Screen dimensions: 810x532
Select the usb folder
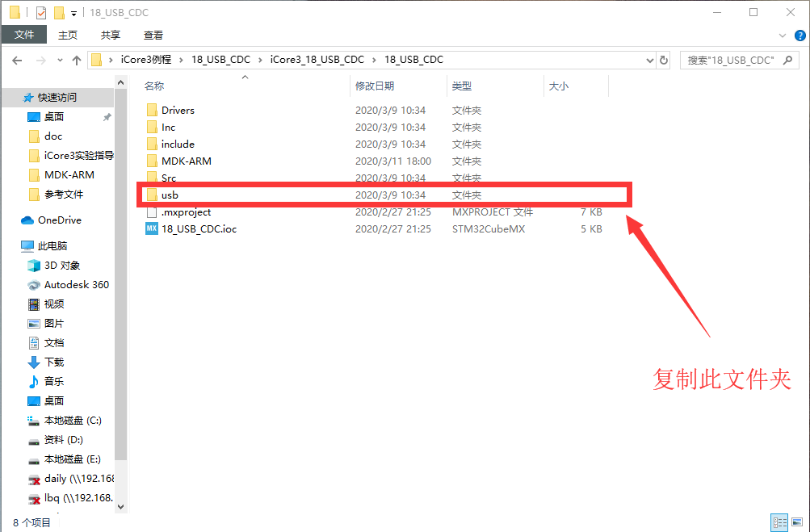(x=170, y=195)
